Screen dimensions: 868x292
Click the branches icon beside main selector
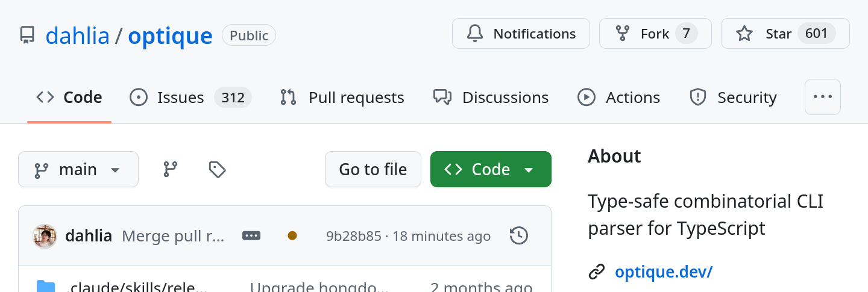(x=171, y=170)
